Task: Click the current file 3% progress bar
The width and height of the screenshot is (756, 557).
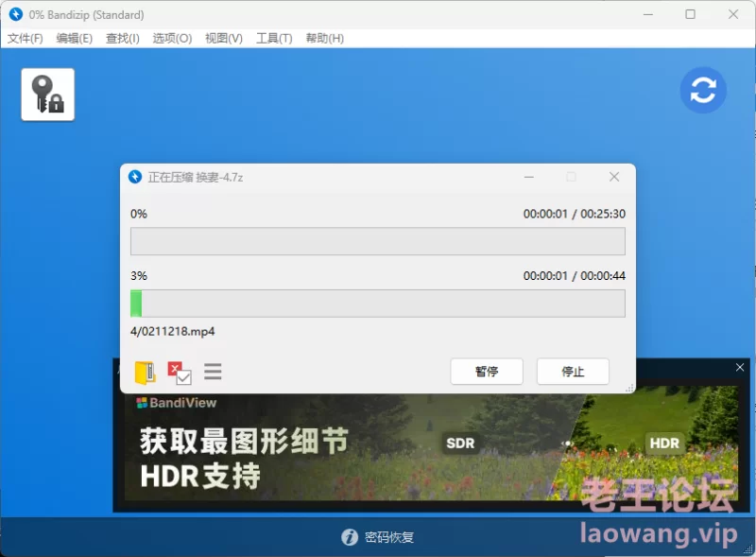Action: pos(377,304)
